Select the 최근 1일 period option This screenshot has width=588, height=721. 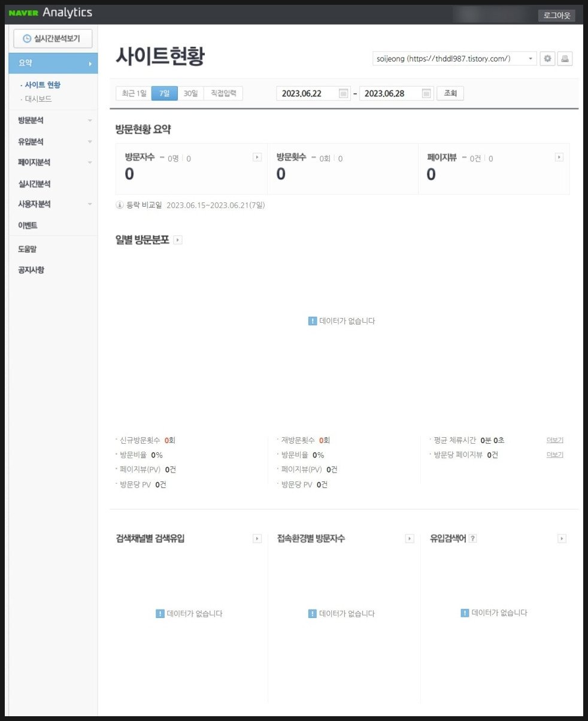click(134, 93)
